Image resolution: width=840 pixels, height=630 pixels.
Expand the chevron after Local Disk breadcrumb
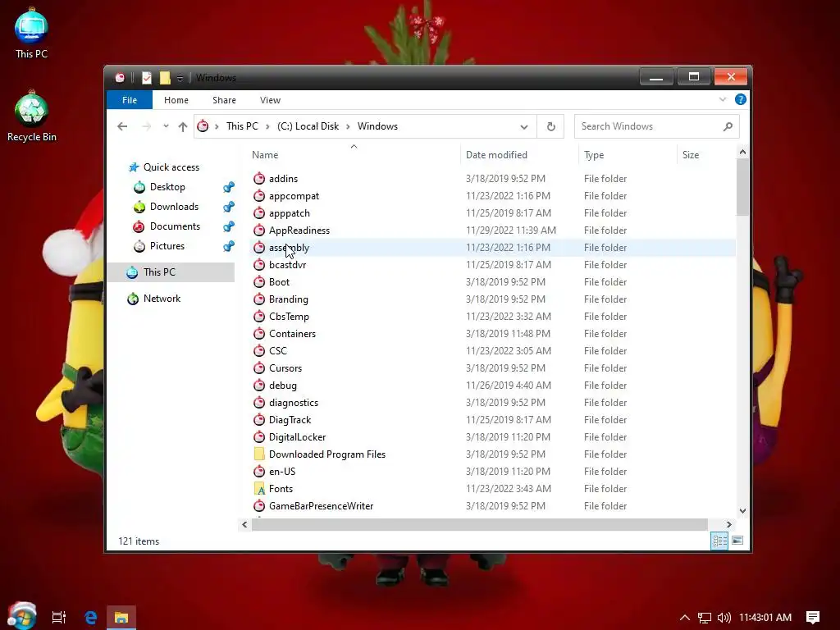[348, 126]
